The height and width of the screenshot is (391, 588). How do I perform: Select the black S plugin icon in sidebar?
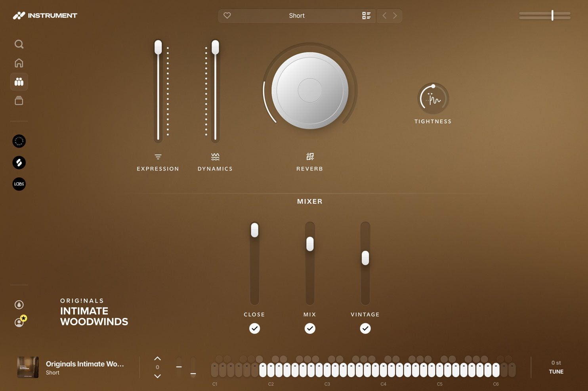click(x=19, y=163)
